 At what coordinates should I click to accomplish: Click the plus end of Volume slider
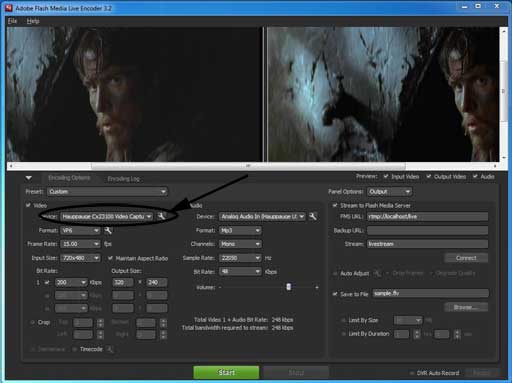[x=317, y=287]
